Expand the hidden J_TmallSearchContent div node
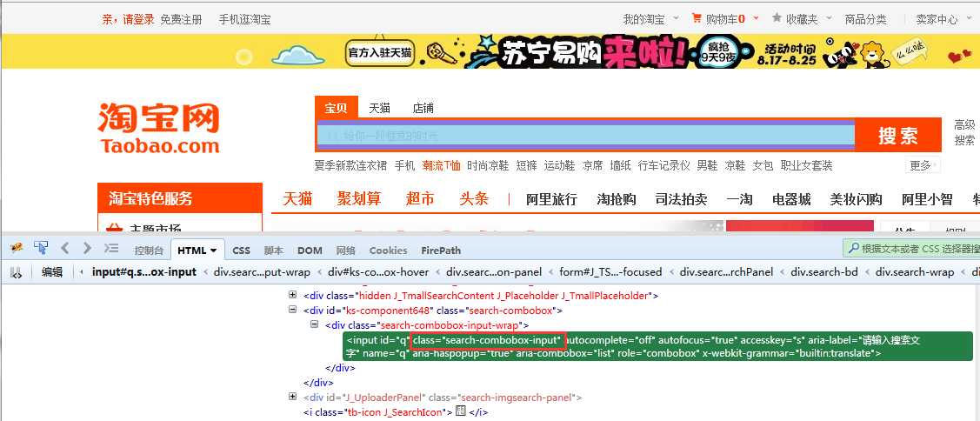This screenshot has height=421, width=980. pos(292,295)
